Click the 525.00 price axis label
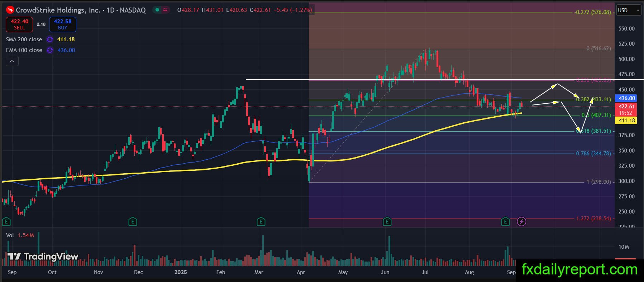This screenshot has width=644, height=282. [626, 44]
